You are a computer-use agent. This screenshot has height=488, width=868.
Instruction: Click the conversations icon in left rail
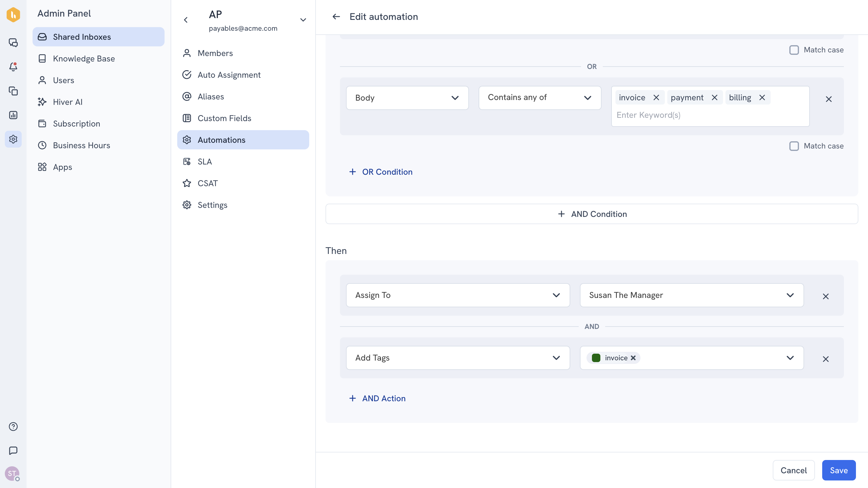click(13, 43)
